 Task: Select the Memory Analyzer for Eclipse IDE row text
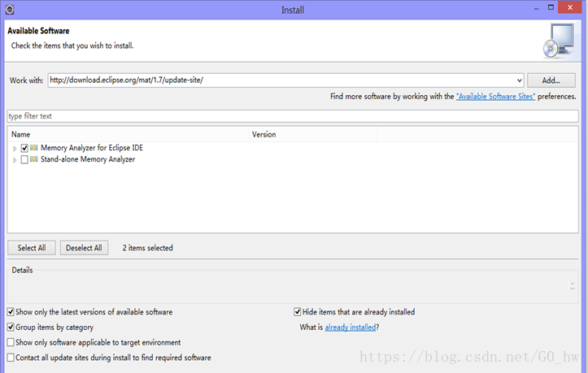click(x=92, y=148)
